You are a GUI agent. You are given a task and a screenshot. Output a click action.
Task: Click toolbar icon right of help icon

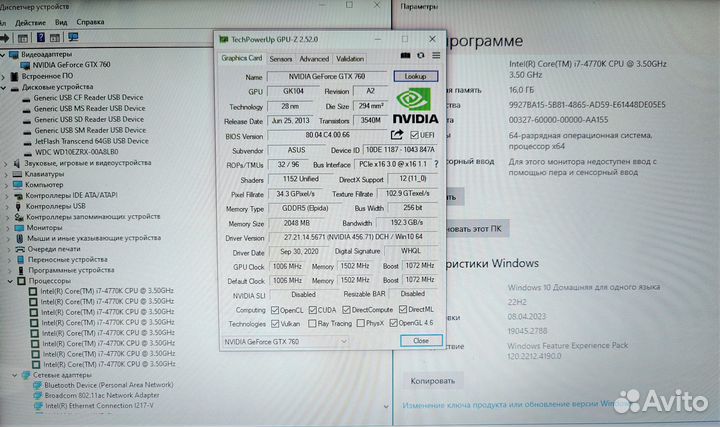(x=55, y=38)
